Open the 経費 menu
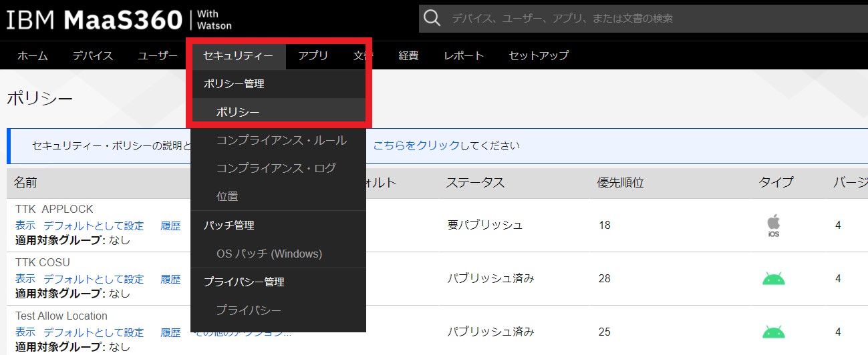Image resolution: width=868 pixels, height=355 pixels. tap(408, 55)
